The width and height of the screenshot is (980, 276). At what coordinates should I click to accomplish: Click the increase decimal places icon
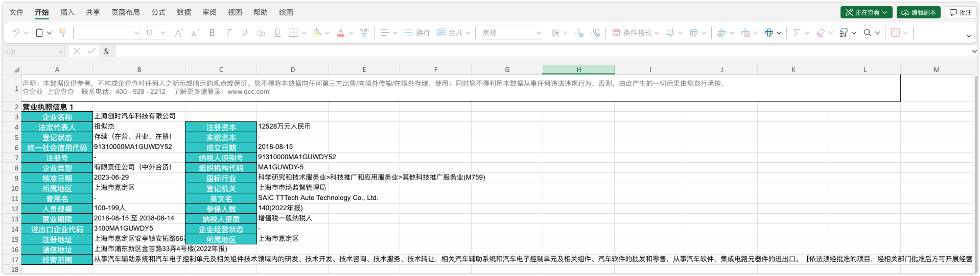(x=596, y=33)
